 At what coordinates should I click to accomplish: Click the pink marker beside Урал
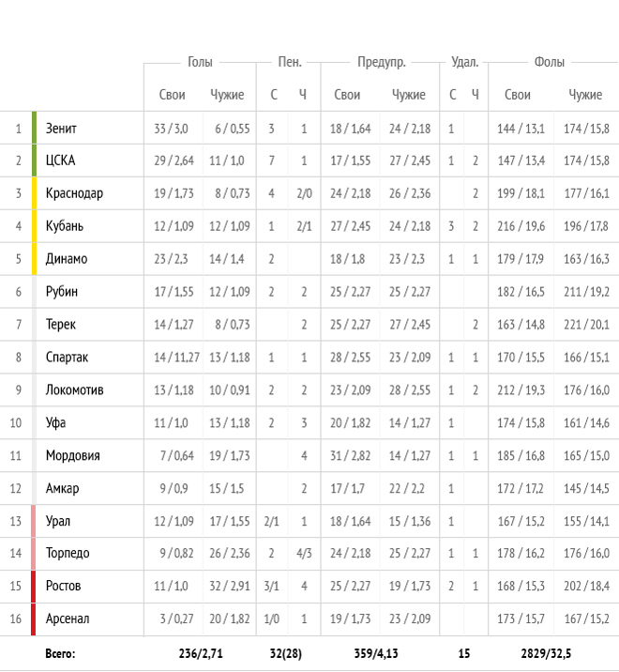tap(34, 521)
